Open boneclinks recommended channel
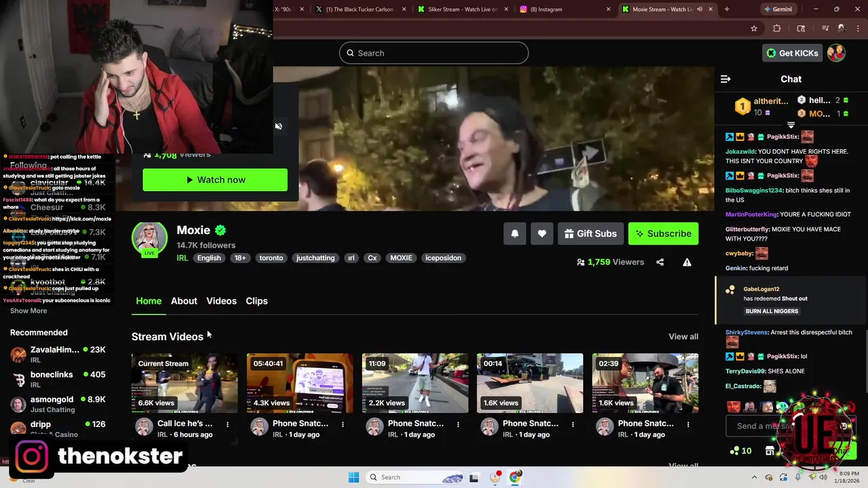 coord(58,379)
